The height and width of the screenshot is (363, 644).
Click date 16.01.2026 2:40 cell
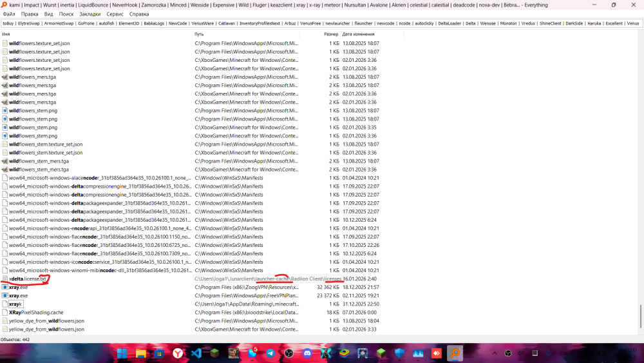[360, 279]
